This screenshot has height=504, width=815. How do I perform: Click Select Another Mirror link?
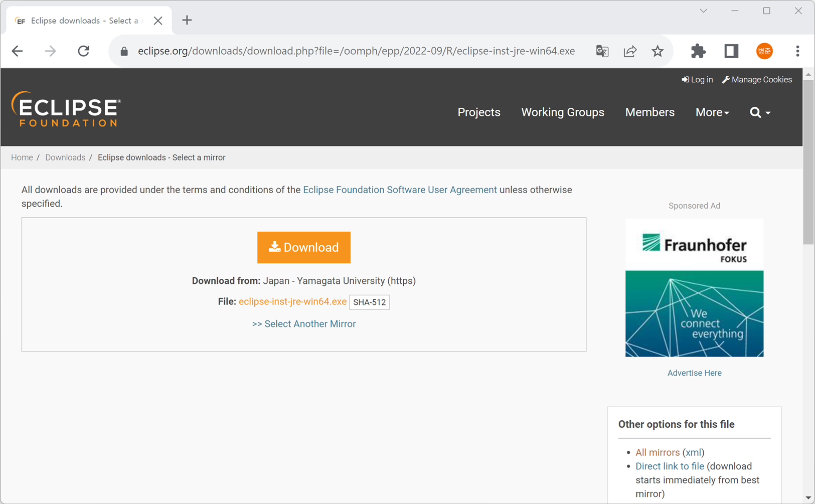point(304,324)
